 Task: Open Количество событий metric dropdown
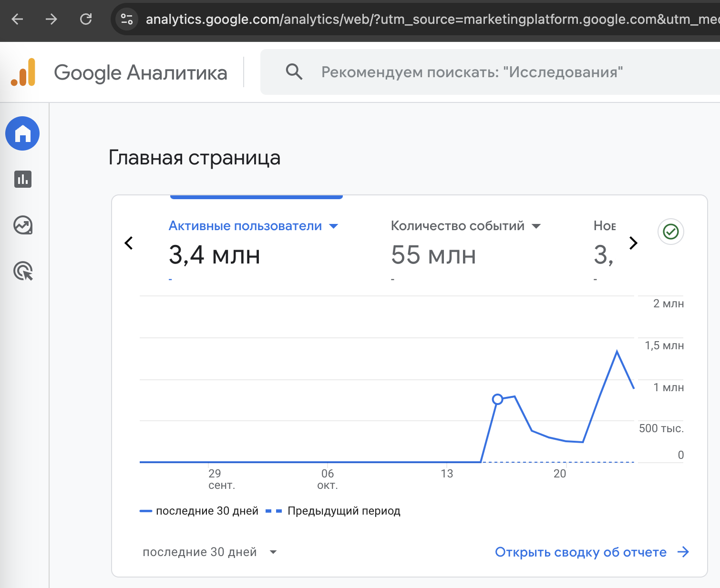click(x=536, y=226)
